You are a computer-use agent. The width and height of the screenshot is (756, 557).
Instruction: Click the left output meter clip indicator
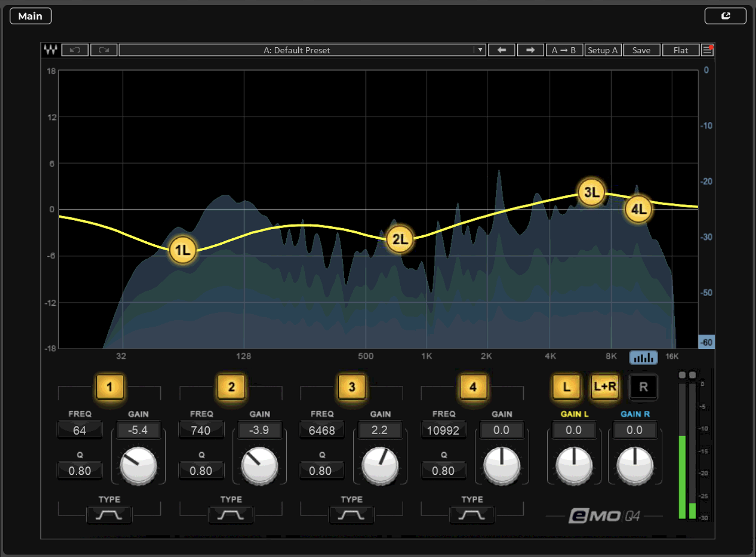pos(682,375)
